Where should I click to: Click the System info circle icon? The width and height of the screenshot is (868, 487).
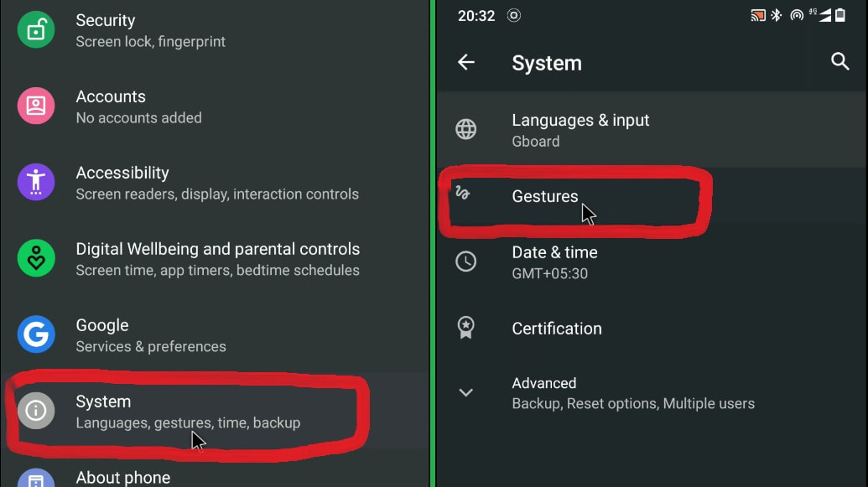[35, 411]
